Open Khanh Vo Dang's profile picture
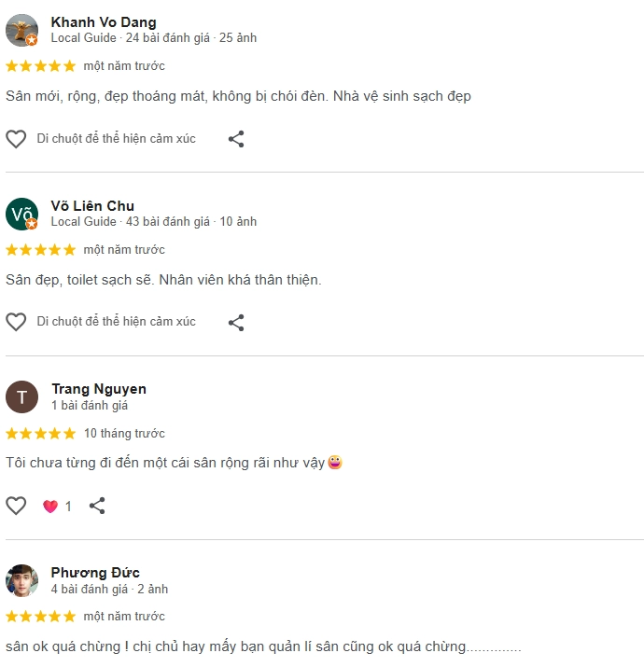 tap(21, 30)
